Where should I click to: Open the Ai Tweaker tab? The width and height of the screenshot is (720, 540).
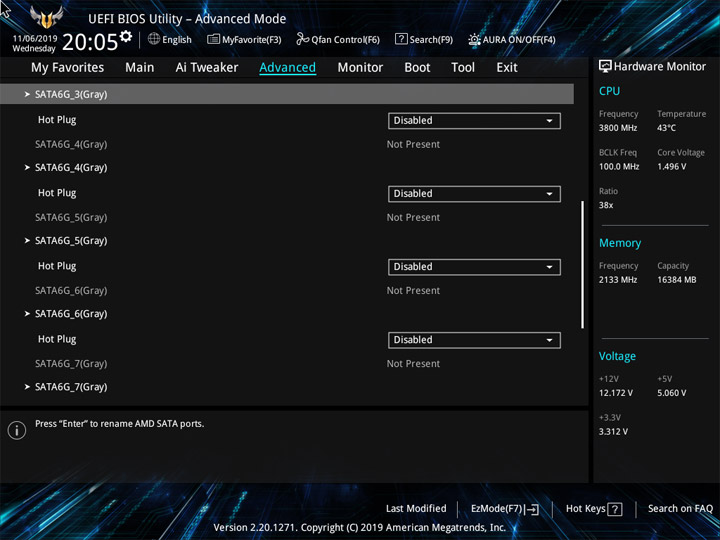point(207,68)
